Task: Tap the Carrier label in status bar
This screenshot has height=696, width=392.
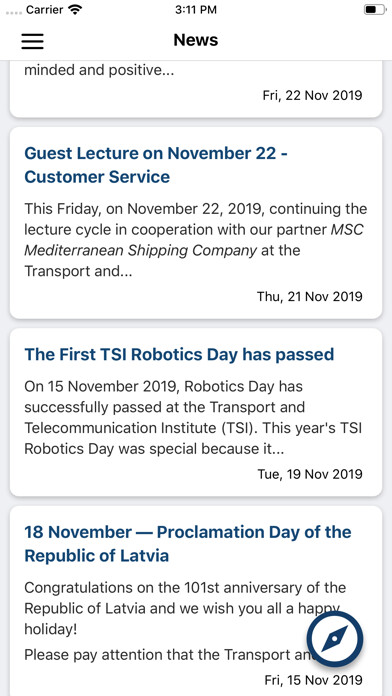Action: point(44,9)
